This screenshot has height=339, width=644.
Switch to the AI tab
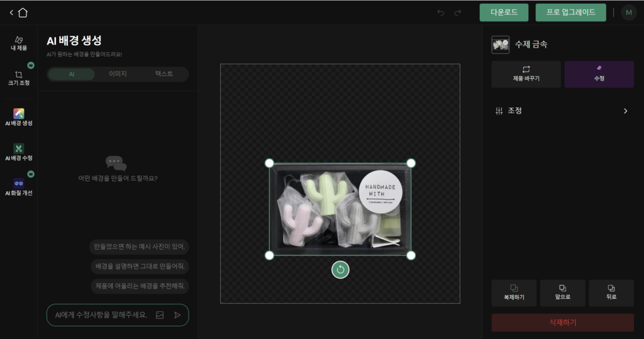72,74
